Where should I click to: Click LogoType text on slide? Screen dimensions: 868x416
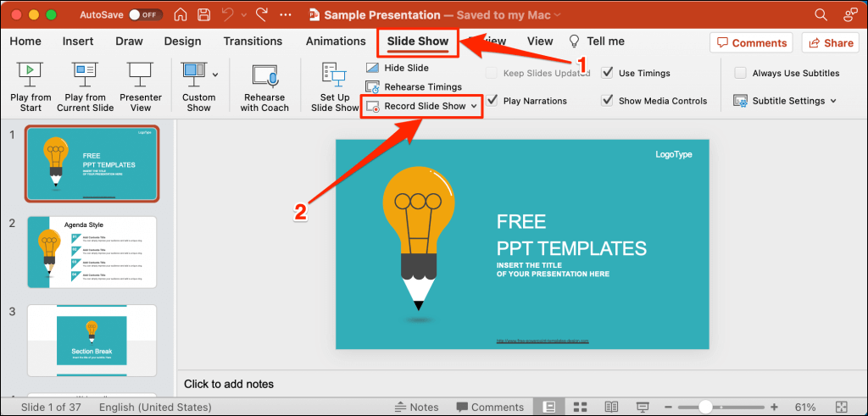point(674,154)
